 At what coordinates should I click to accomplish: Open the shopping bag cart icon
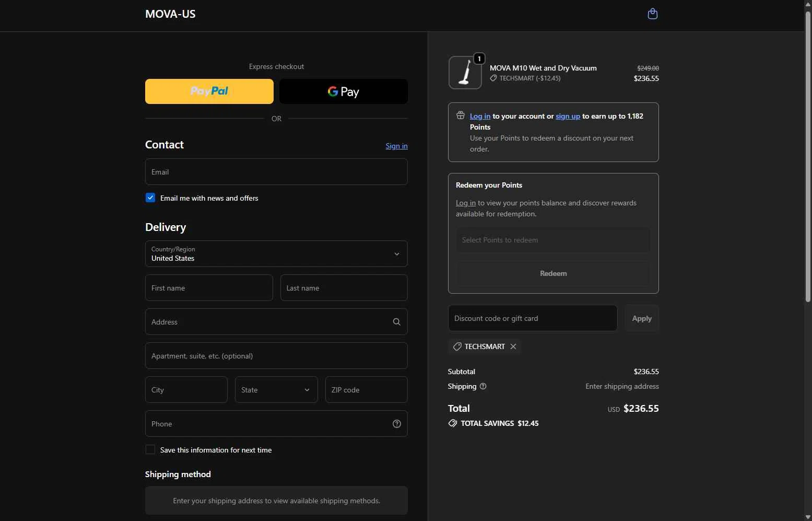tap(652, 14)
